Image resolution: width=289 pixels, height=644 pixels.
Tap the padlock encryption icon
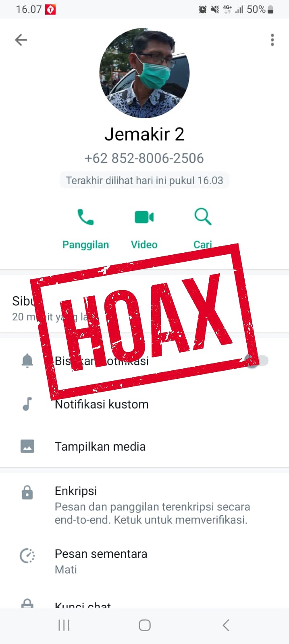(27, 492)
